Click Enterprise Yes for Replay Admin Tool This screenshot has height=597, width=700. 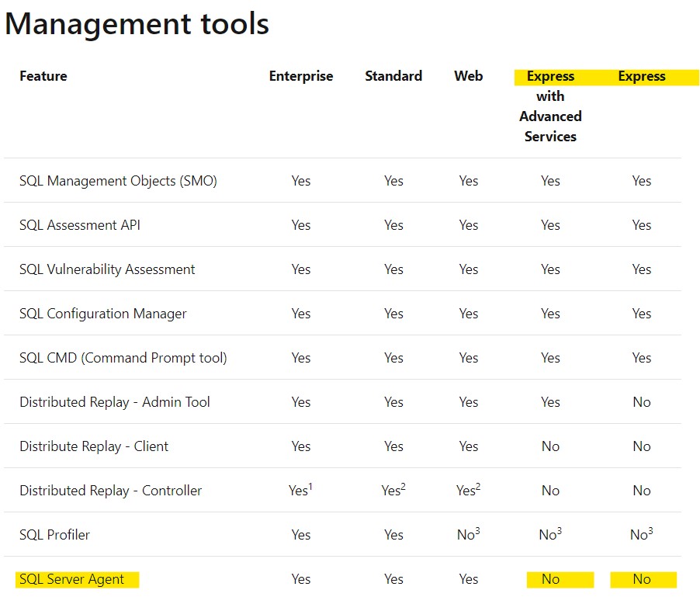click(x=301, y=402)
